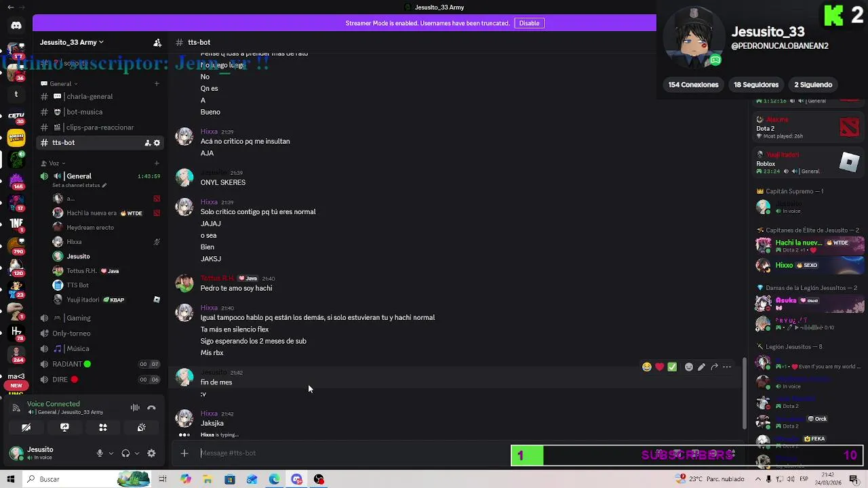Mute microphone in user panel

(x=100, y=453)
